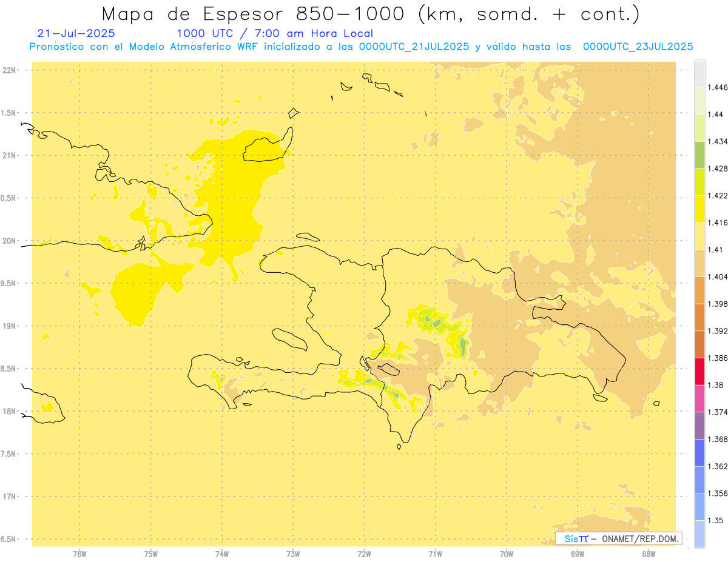Select the "21N" latitude label
This screenshot has width=728, height=562.
pos(9,155)
